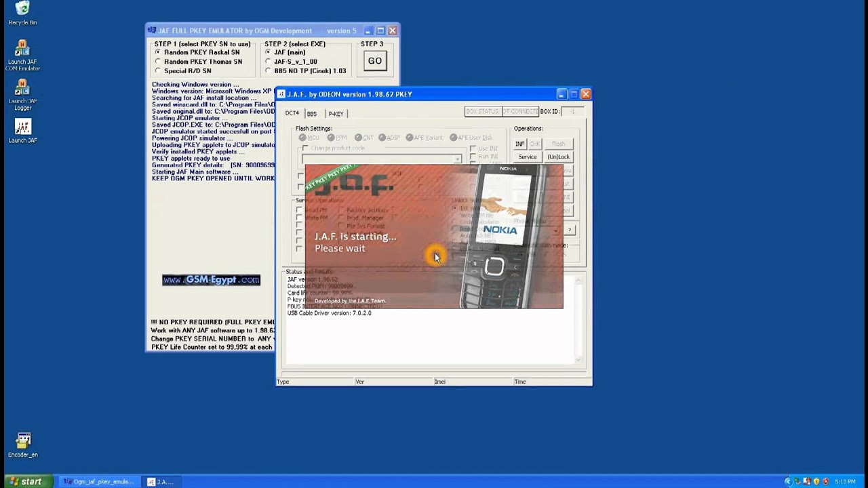868x488 pixels.
Task: Minimize the JAF FULL PKEY EMULATOR window
Action: [x=368, y=30]
